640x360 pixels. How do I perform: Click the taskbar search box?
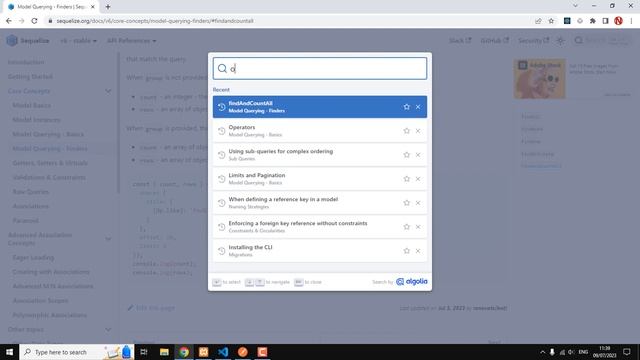[x=76, y=352]
